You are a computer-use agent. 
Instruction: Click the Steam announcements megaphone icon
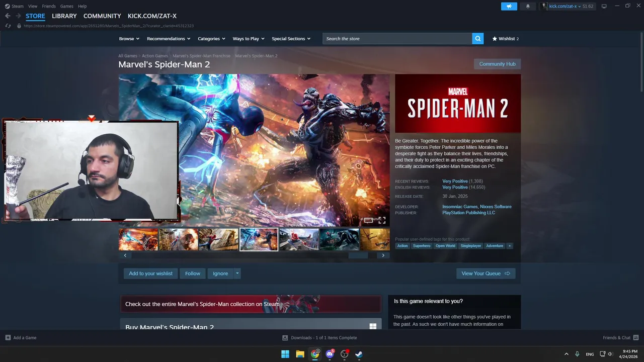click(509, 6)
